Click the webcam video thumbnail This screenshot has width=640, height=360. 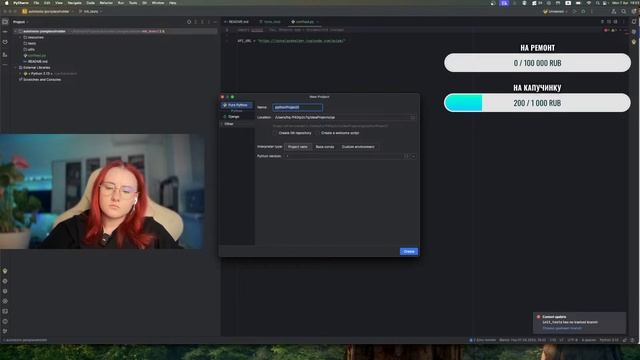point(102,191)
